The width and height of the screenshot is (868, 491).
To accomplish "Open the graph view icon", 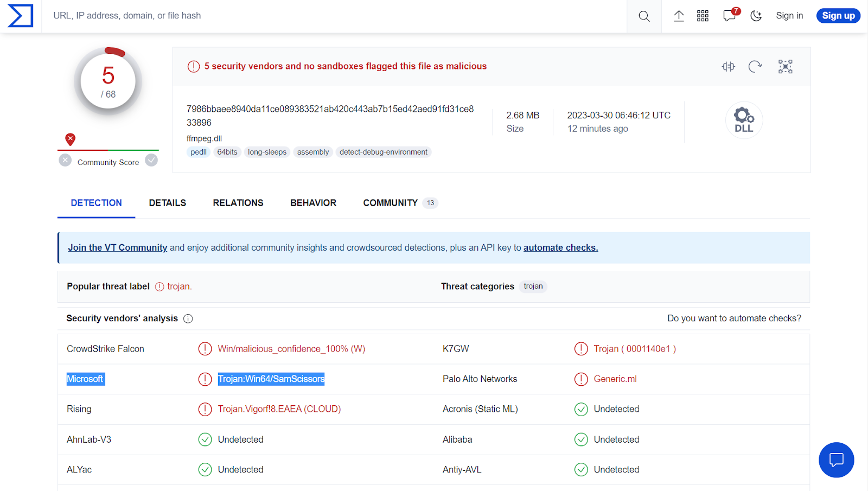I will coord(785,66).
